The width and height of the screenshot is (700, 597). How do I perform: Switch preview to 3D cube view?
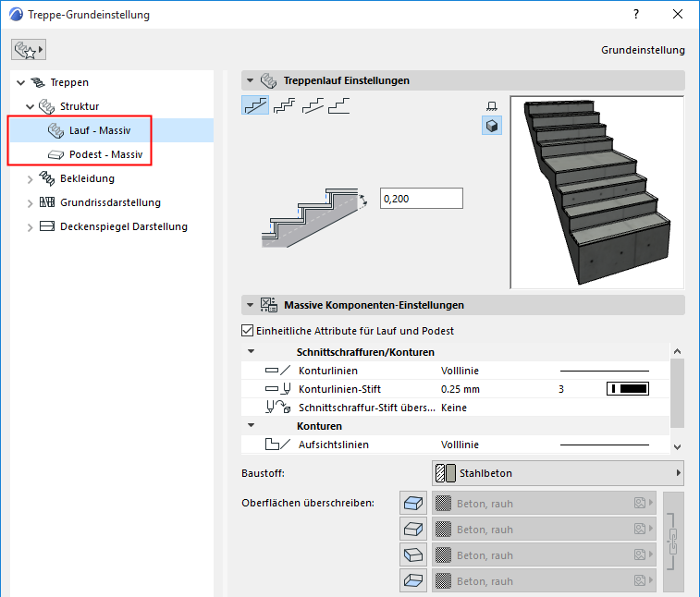[x=492, y=126]
